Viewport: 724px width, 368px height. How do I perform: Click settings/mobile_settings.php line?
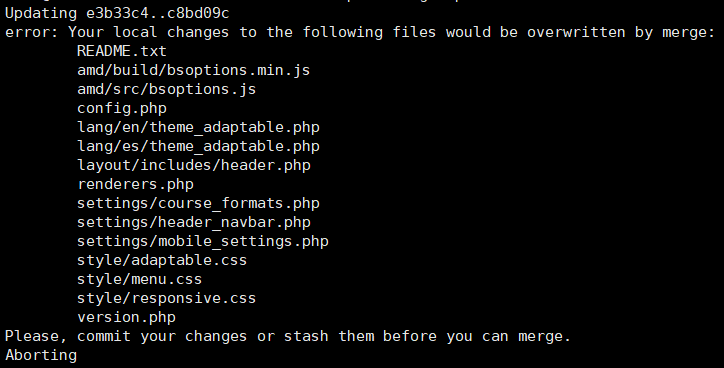pos(203,241)
